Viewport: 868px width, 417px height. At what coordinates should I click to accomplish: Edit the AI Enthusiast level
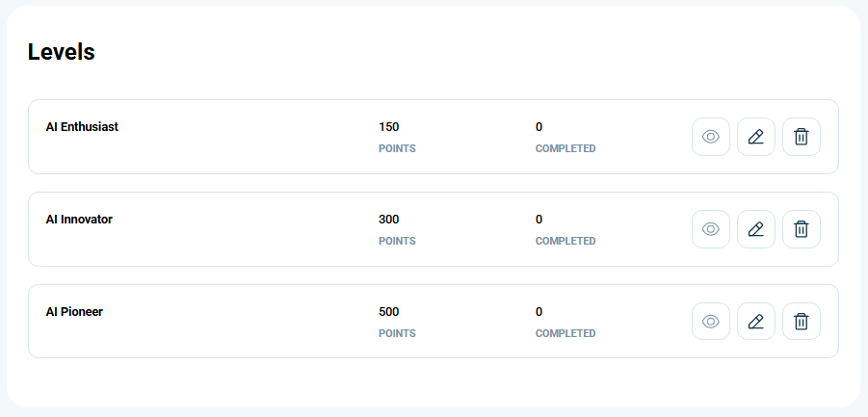756,137
